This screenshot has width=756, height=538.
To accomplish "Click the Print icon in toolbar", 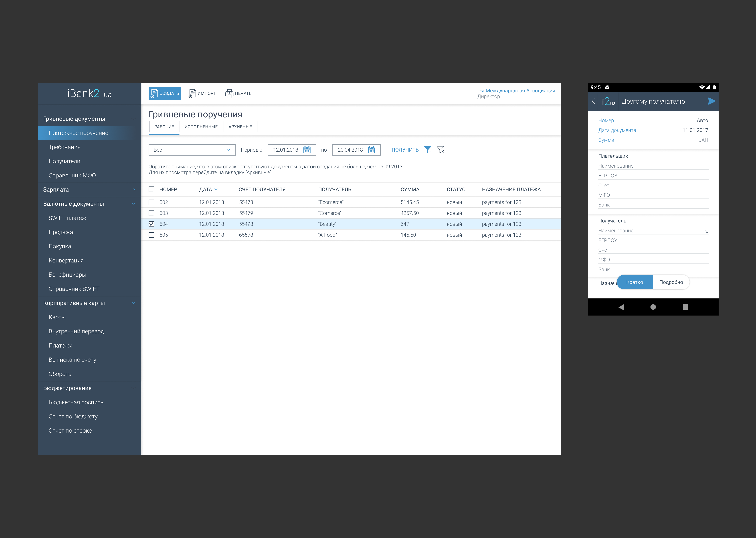I will [229, 93].
